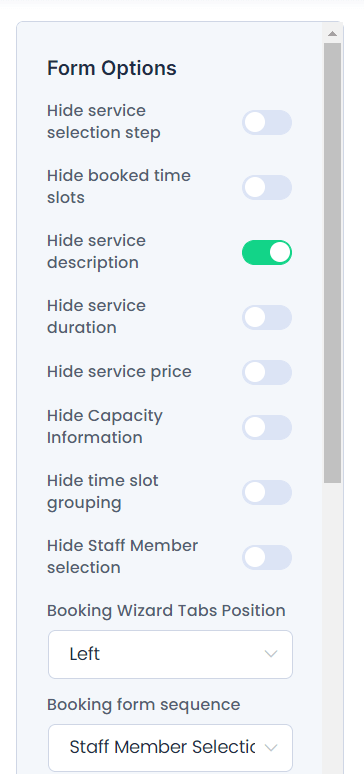364x774 pixels.
Task: Turn on Hide booked time slots
Action: (x=267, y=188)
